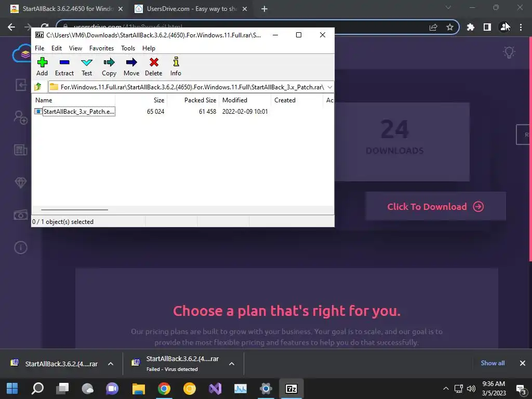
Task: Click the Copy toolbar icon in 7-Zip
Action: pyautogui.click(x=109, y=66)
